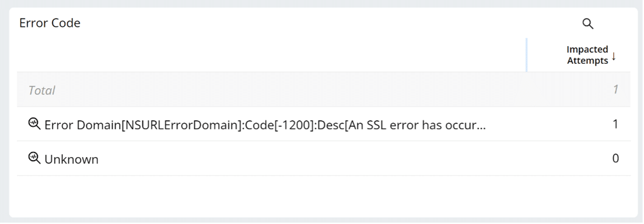Click the blank header area above Total
The image size is (644, 224).
(x=271, y=55)
